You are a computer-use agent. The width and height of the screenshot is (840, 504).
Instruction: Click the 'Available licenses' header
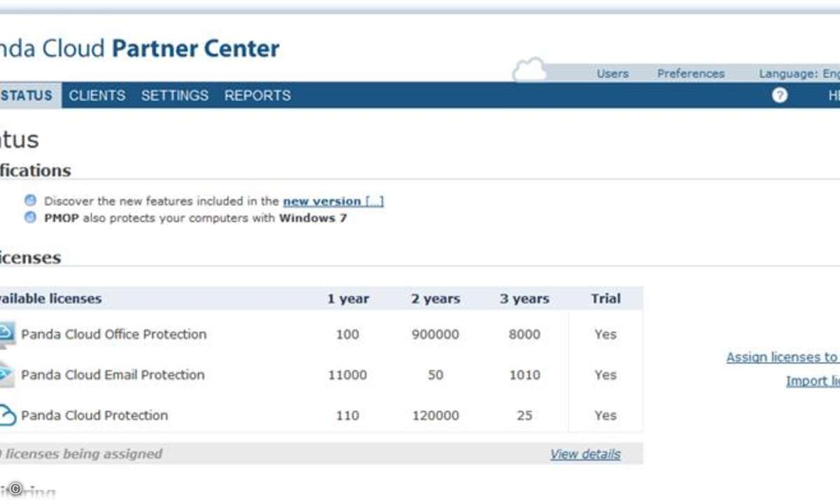tap(50, 299)
